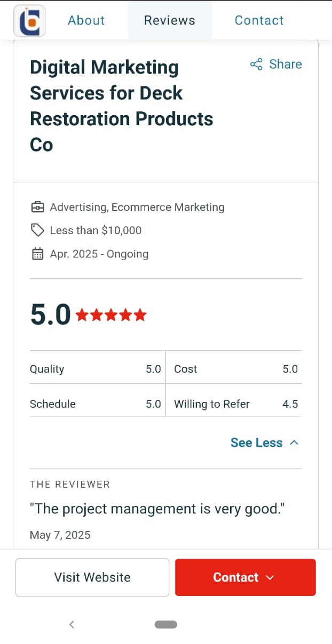Image resolution: width=332 pixels, height=644 pixels.
Task: Tap the calendar date icon
Action: coord(37,254)
